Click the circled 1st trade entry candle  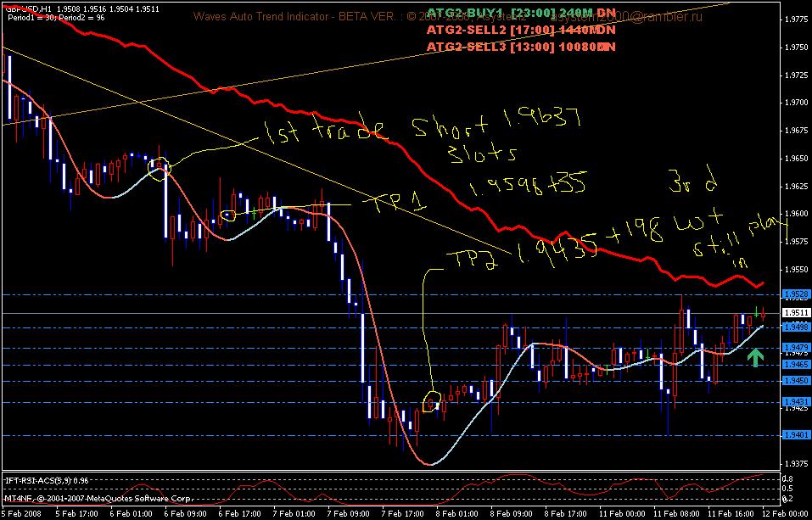pyautogui.click(x=159, y=169)
